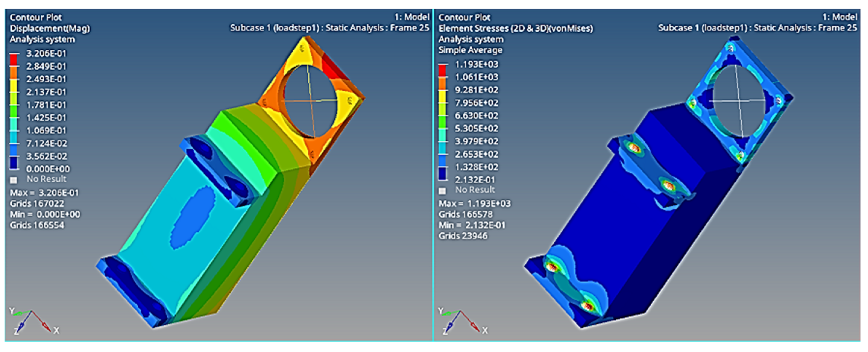This screenshot has width=868, height=352.
Task: Click the legend value 1.061E+03
Action: (x=477, y=77)
